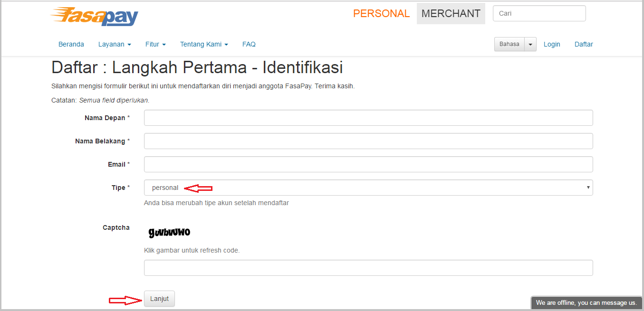This screenshot has width=644, height=311.
Task: Click inside the Email field
Action: click(x=368, y=164)
